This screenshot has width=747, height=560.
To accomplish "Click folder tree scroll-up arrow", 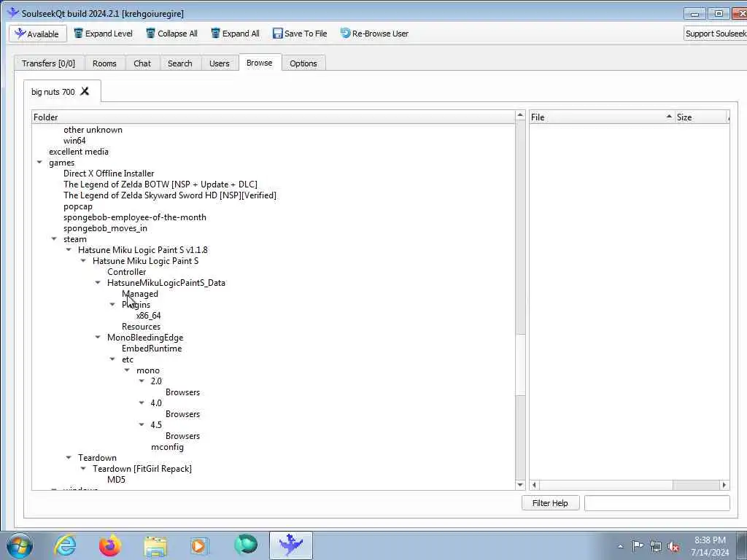I will [x=520, y=116].
